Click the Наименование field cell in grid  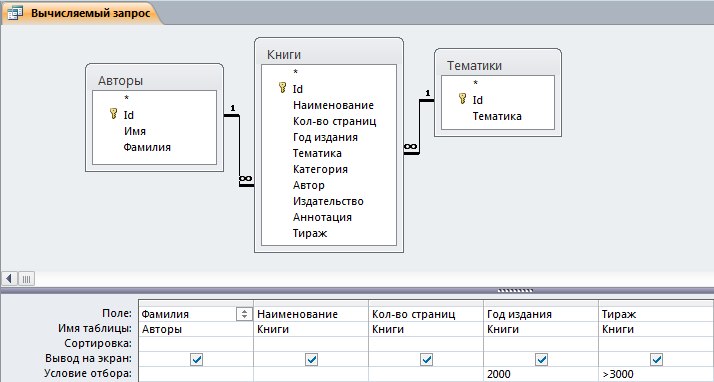click(x=311, y=314)
